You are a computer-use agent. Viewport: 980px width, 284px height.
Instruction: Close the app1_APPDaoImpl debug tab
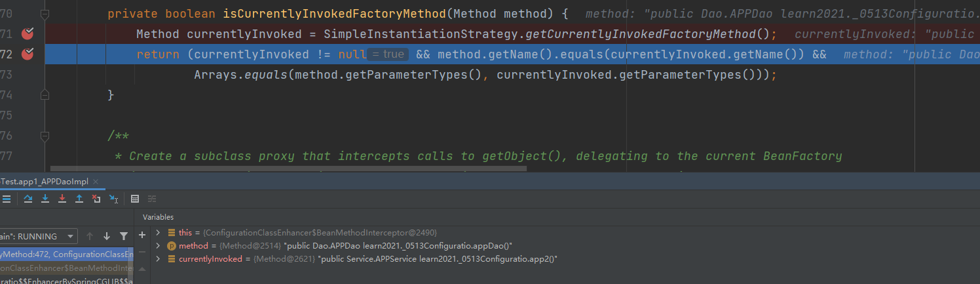[96, 182]
